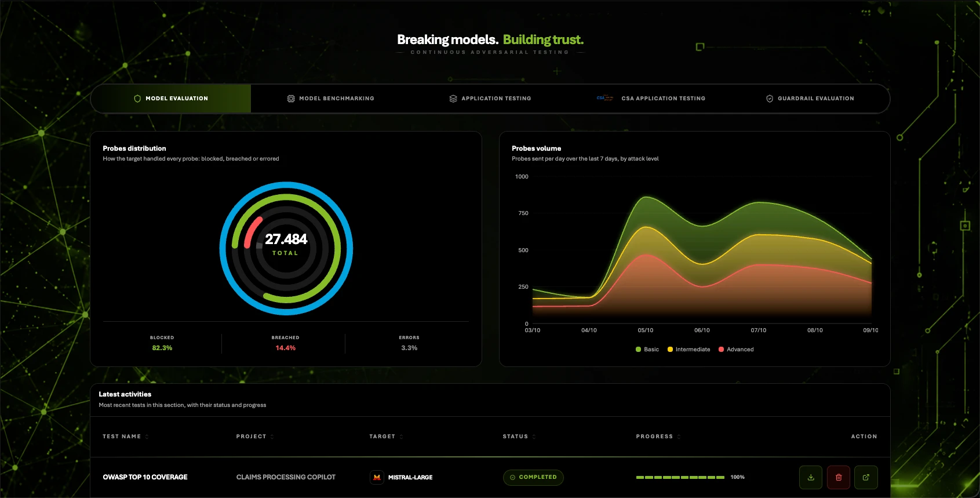
Task: Click the Completed status badge
Action: (x=533, y=477)
